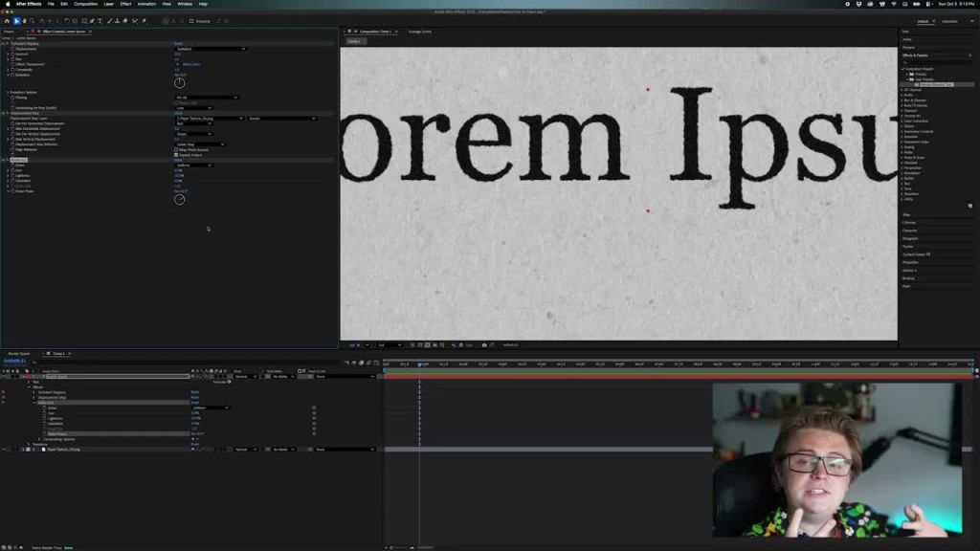The width and height of the screenshot is (980, 551).
Task: Open the Animation menu
Action: 146,4
